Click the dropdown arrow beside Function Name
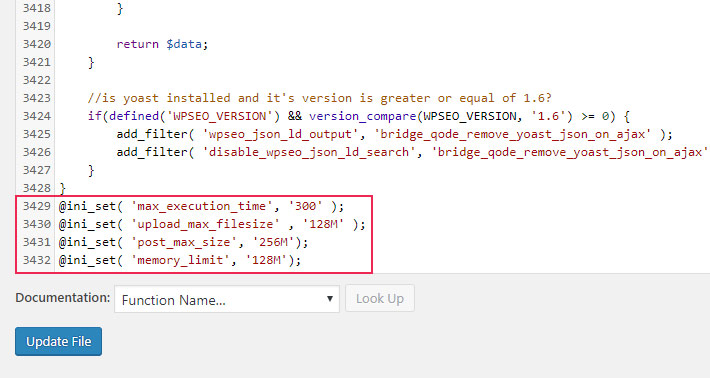This screenshot has height=378, width=710. click(x=330, y=299)
